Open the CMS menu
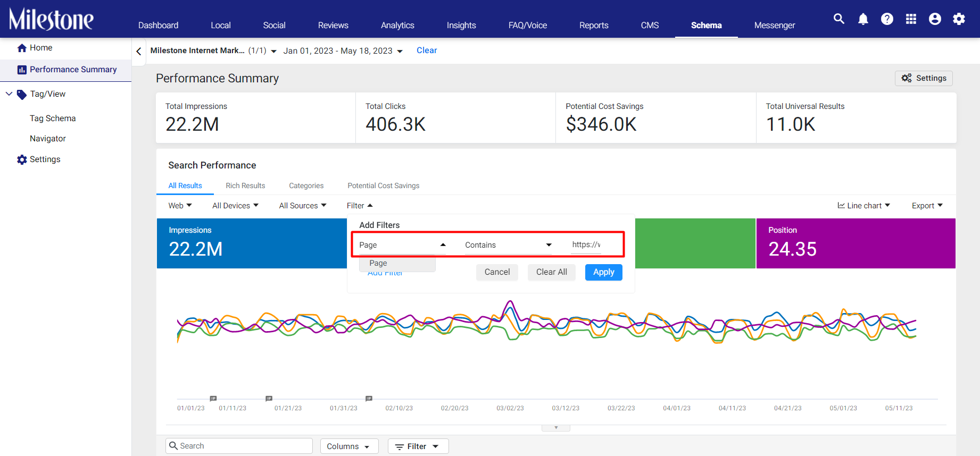This screenshot has height=456, width=980. (650, 25)
